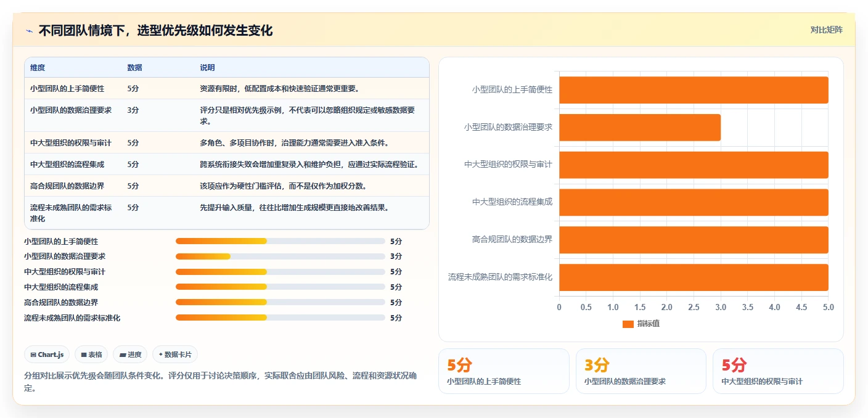868x418 pixels.
Task: Click progress bar for 小型团队的数据治理要求
Action: pyautogui.click(x=280, y=256)
